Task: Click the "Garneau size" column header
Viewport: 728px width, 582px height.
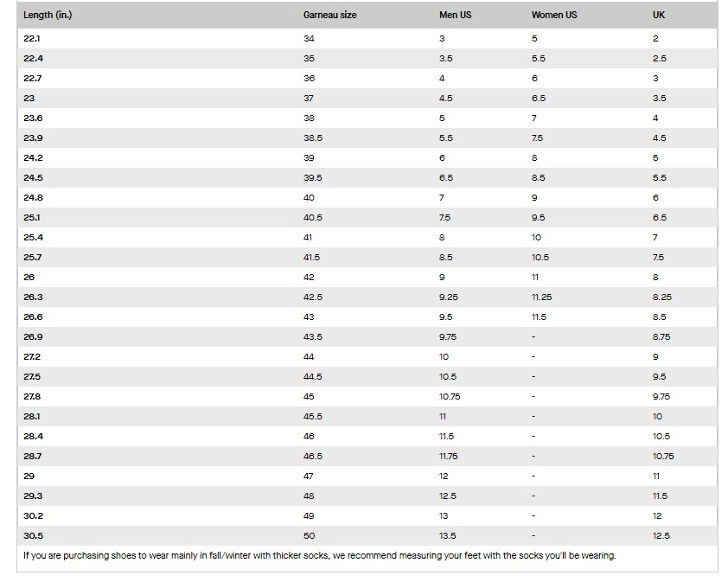Action: 329,16
